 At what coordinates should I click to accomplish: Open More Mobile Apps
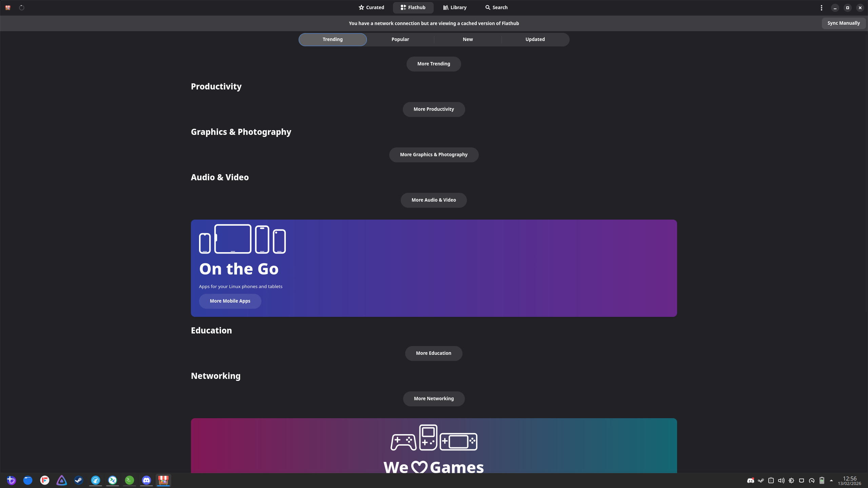[x=230, y=301]
